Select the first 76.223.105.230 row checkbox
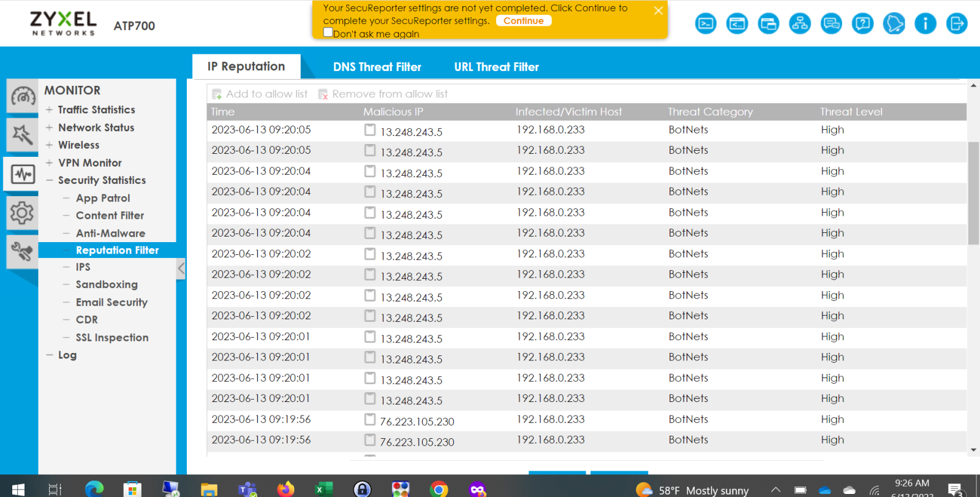Viewport: 980px width, 497px height. click(370, 419)
